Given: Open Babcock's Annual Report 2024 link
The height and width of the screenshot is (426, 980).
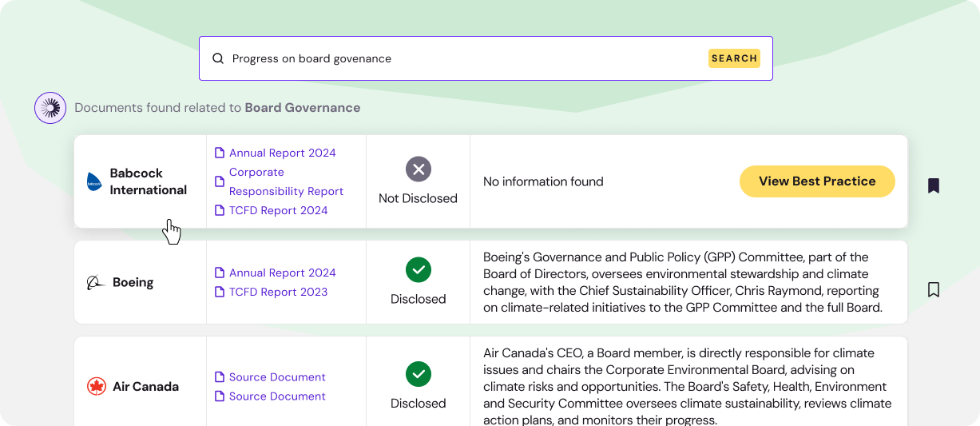Looking at the screenshot, I should (x=282, y=153).
